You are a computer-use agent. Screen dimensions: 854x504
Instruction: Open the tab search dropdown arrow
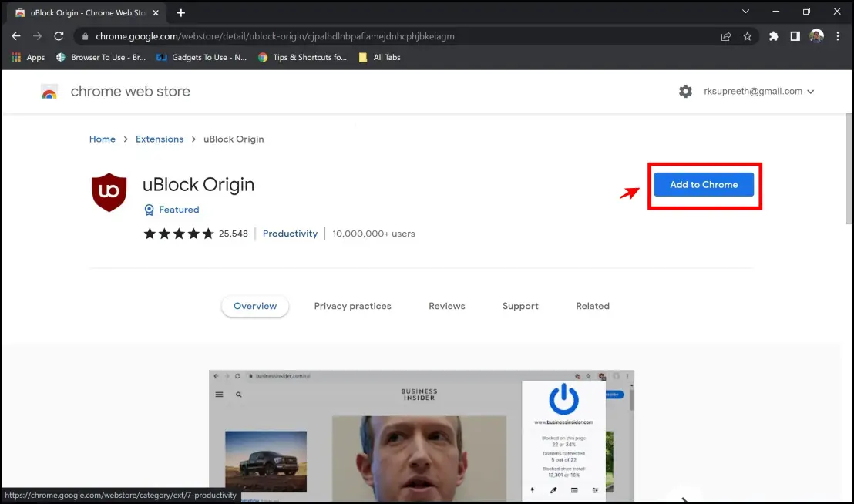[x=745, y=12]
